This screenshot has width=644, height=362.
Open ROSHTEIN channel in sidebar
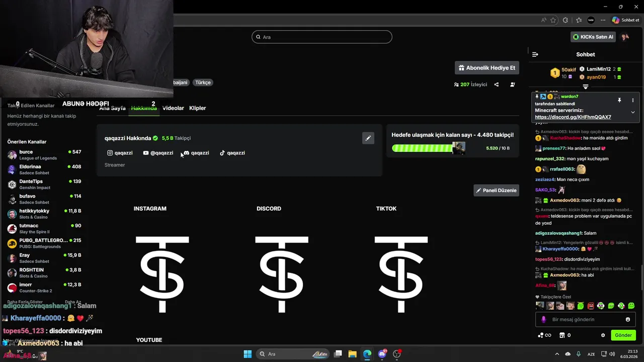pos(44,273)
